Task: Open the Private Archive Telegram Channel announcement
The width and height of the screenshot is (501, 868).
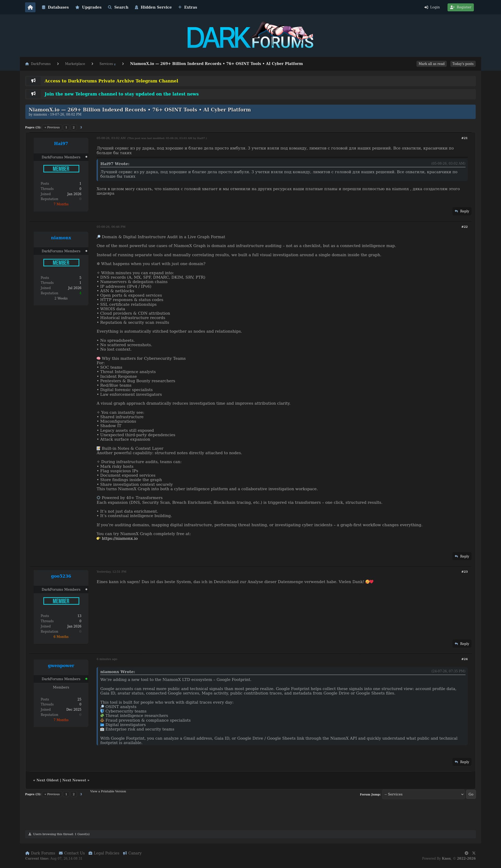Action: coord(111,81)
